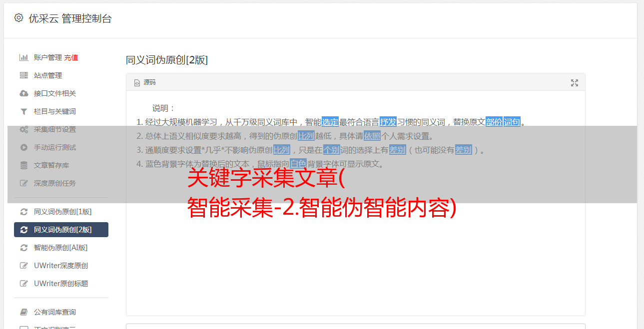644x329 pixels.
Task: Click the highlighted word 词句 in line one
Action: (x=512, y=122)
